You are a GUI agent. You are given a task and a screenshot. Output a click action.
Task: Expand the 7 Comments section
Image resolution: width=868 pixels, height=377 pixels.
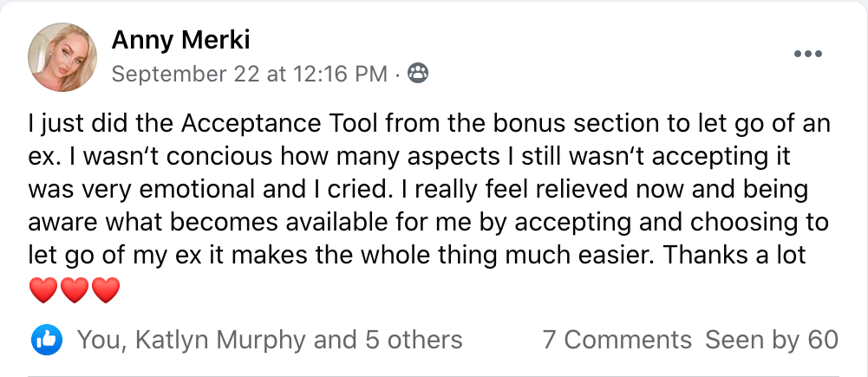click(x=617, y=339)
